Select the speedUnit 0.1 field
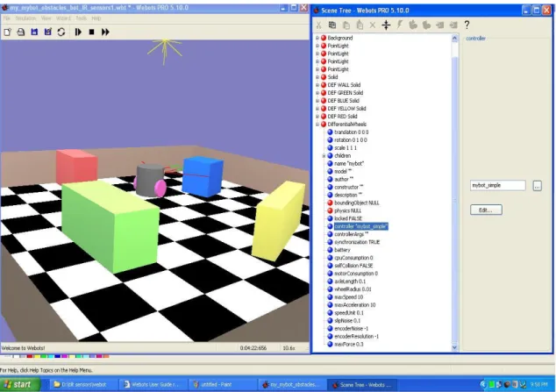 348,313
